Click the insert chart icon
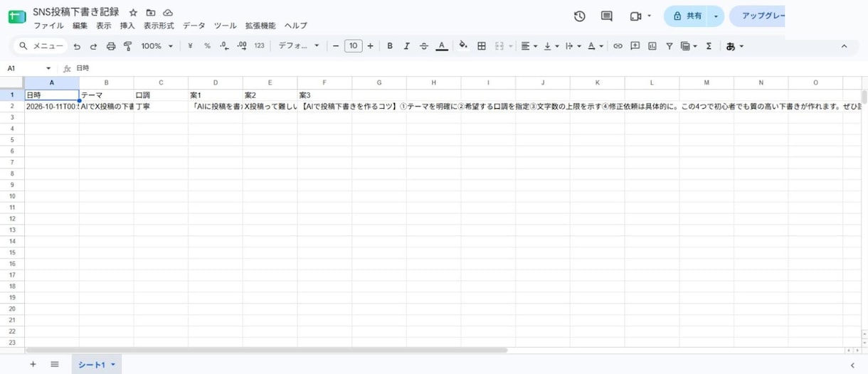 [652, 46]
